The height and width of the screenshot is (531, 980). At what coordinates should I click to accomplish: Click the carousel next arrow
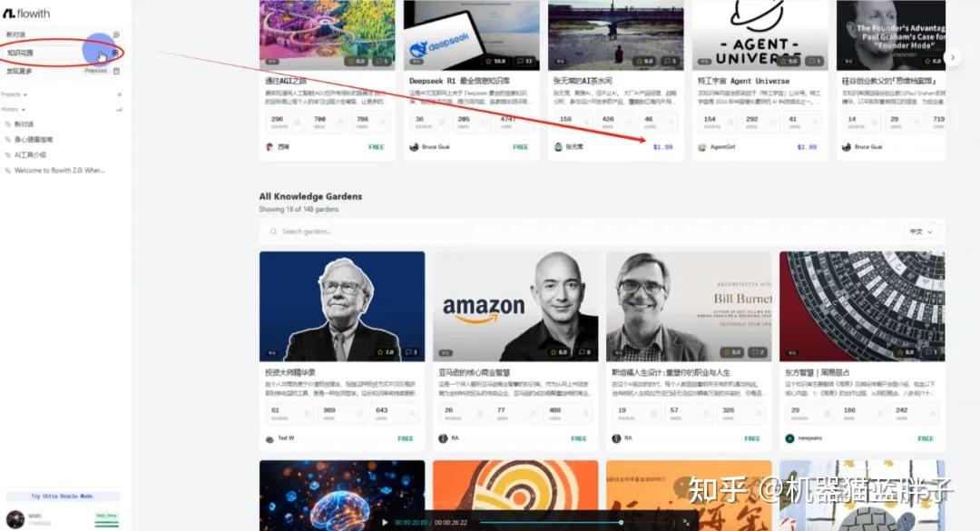tap(953, 57)
